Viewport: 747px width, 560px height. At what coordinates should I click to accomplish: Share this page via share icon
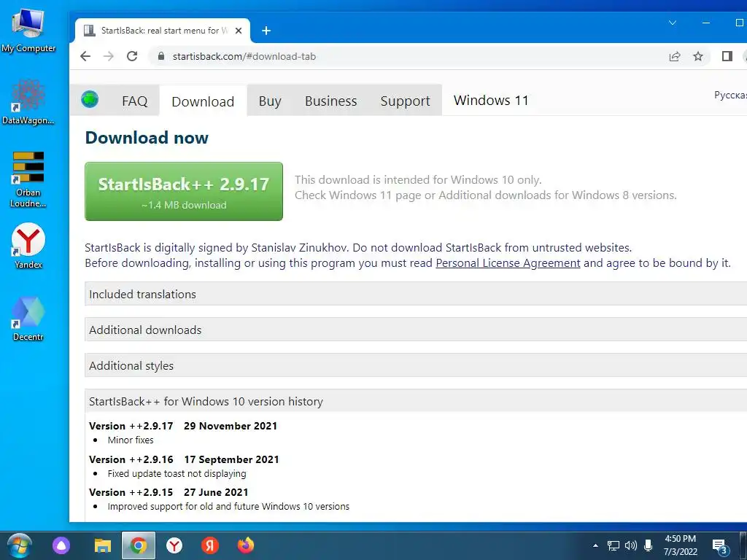tap(675, 56)
